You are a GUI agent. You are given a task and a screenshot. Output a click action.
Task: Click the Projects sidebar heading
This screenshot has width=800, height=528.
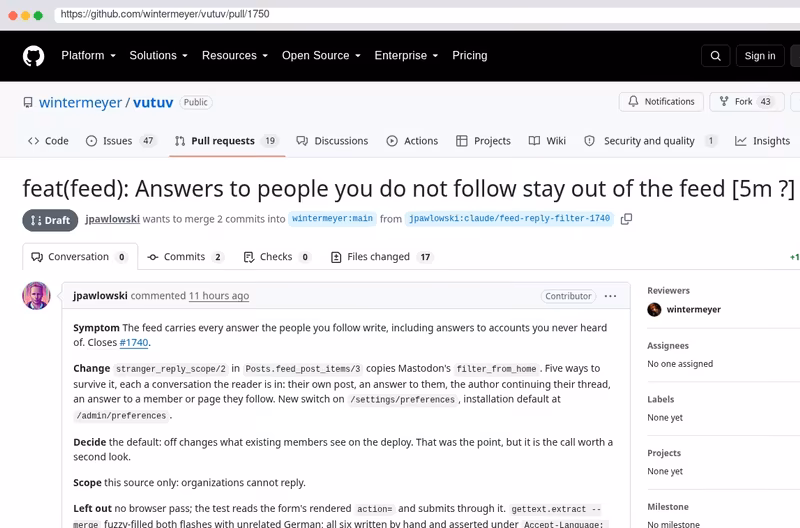pos(664,453)
